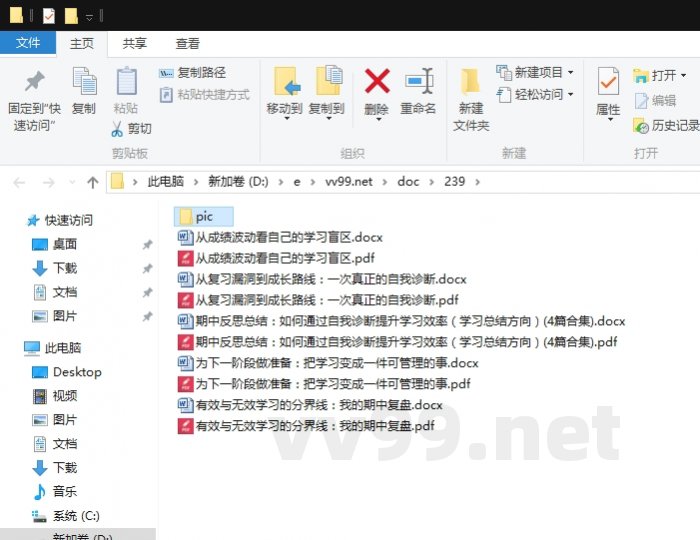Click the Up one level arrow
The height and width of the screenshot is (540, 700).
(92, 182)
